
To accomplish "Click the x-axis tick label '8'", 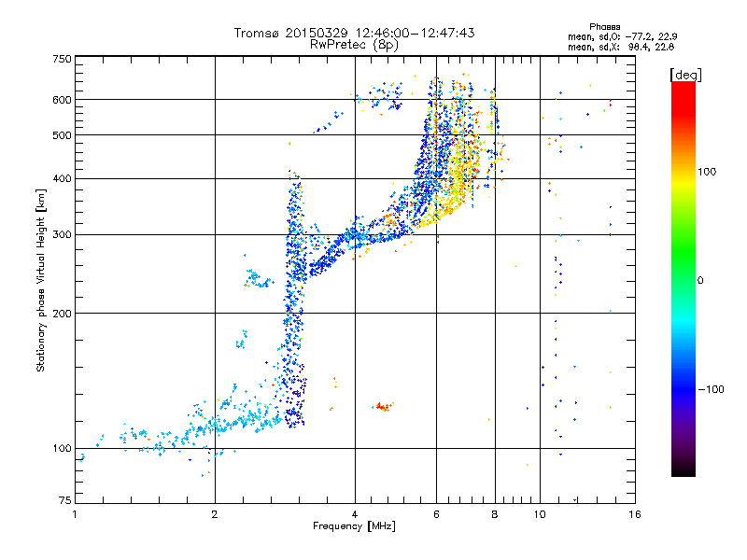I will [x=495, y=514].
